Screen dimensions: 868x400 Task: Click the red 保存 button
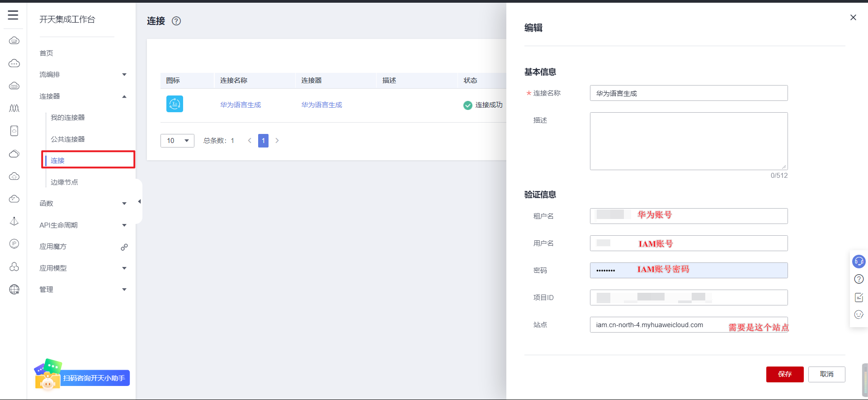tap(785, 374)
